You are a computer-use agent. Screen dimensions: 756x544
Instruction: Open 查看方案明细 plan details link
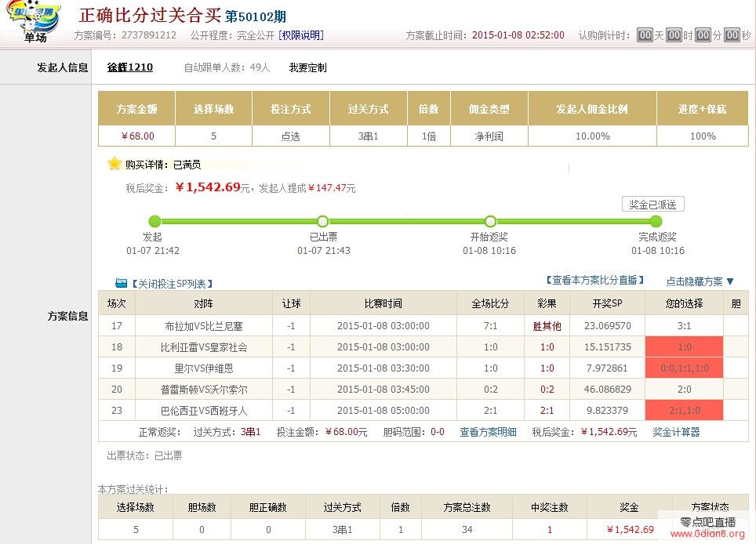pyautogui.click(x=488, y=432)
